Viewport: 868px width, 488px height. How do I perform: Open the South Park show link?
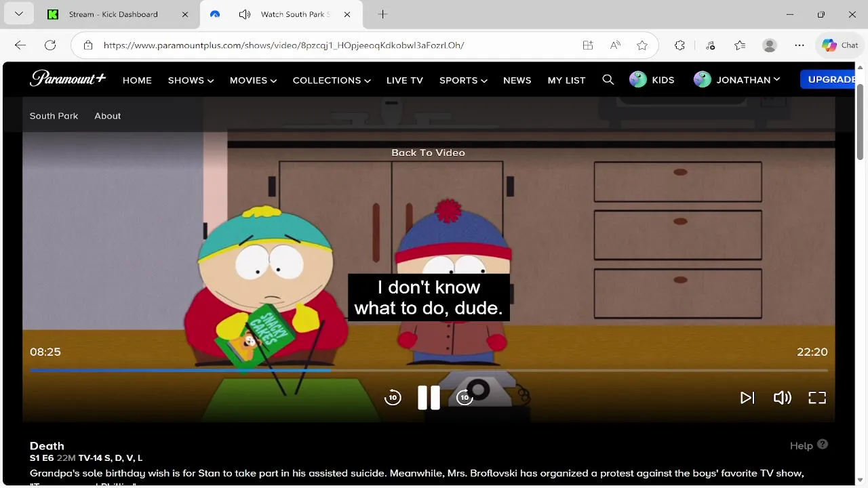(54, 116)
